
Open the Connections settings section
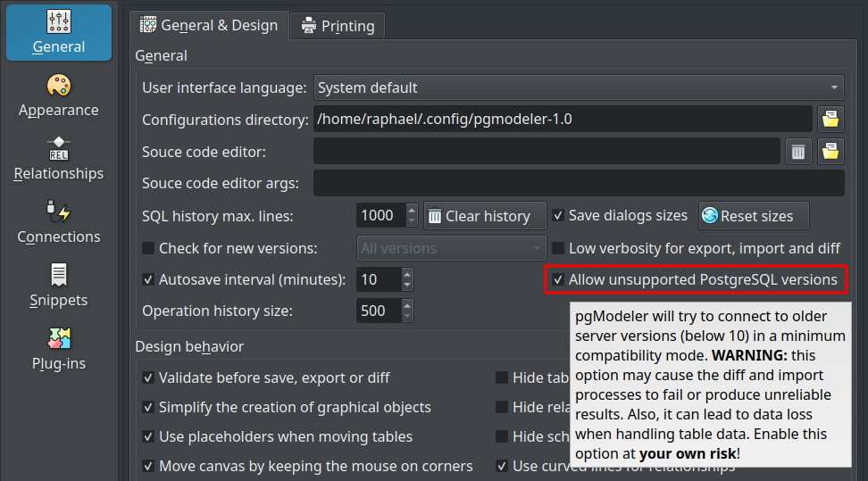pos(59,222)
